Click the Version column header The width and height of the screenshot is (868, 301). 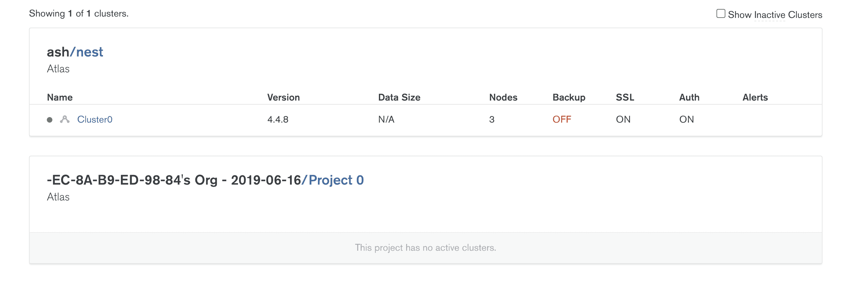point(283,97)
